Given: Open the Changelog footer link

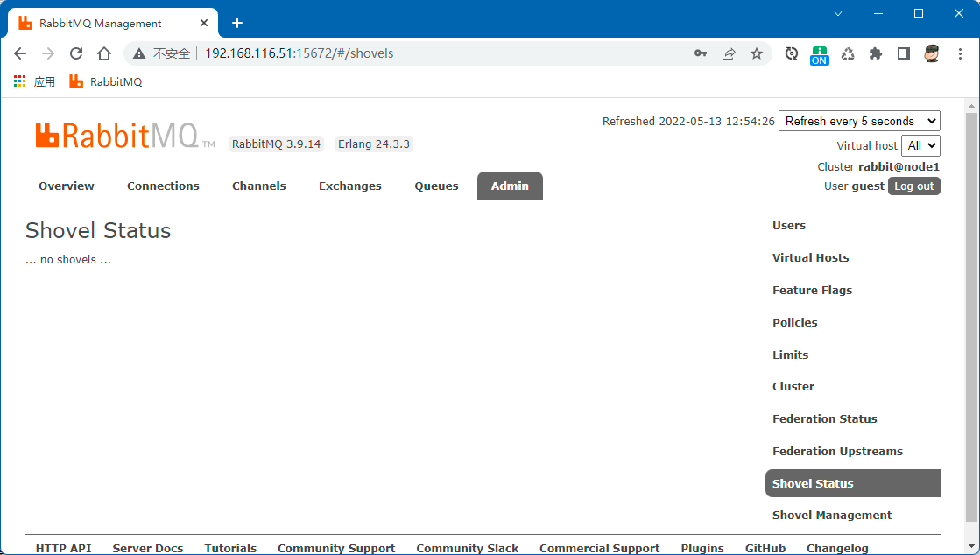Looking at the screenshot, I should point(837,548).
